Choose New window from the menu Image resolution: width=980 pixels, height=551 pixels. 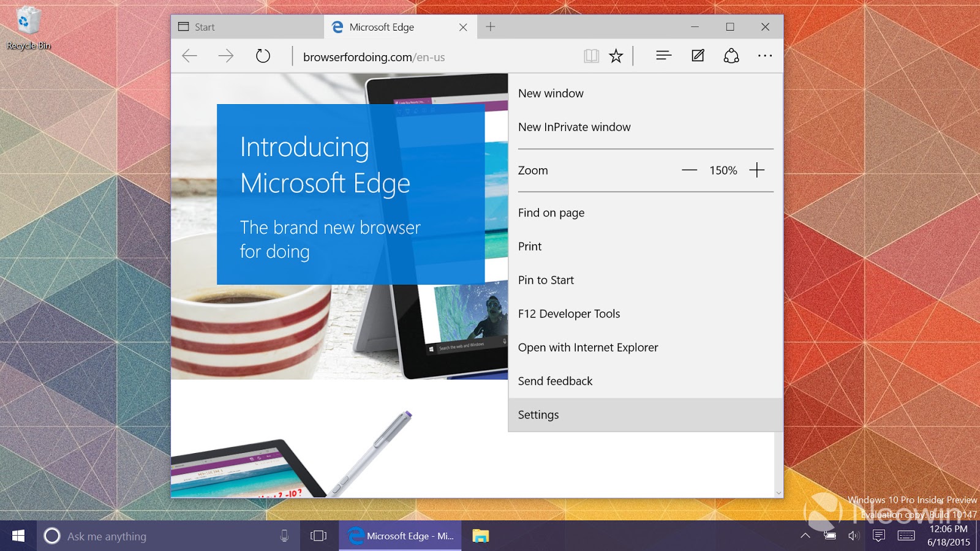(646, 94)
